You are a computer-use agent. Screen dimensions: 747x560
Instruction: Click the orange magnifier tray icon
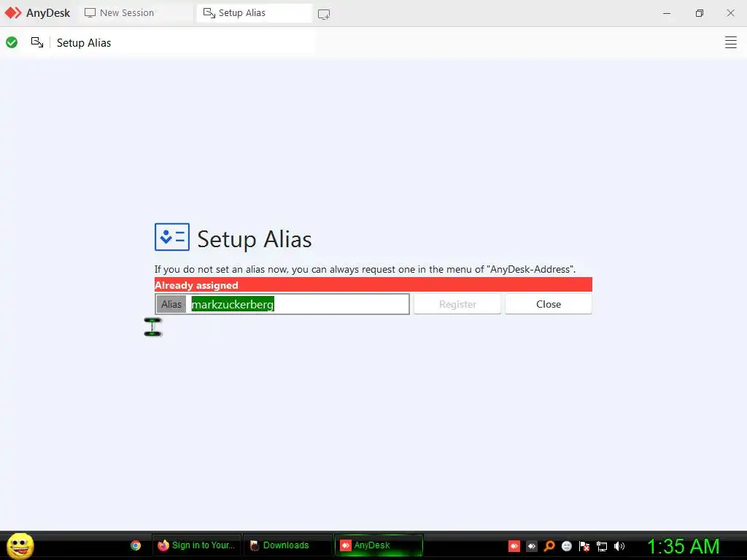[549, 546]
